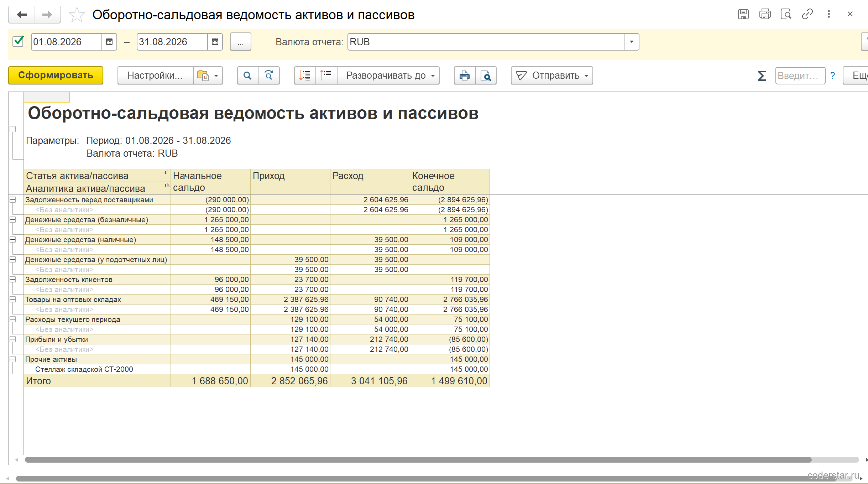Open print preview from toolbar icon
Viewport: 868px width, 484px height.
click(486, 76)
